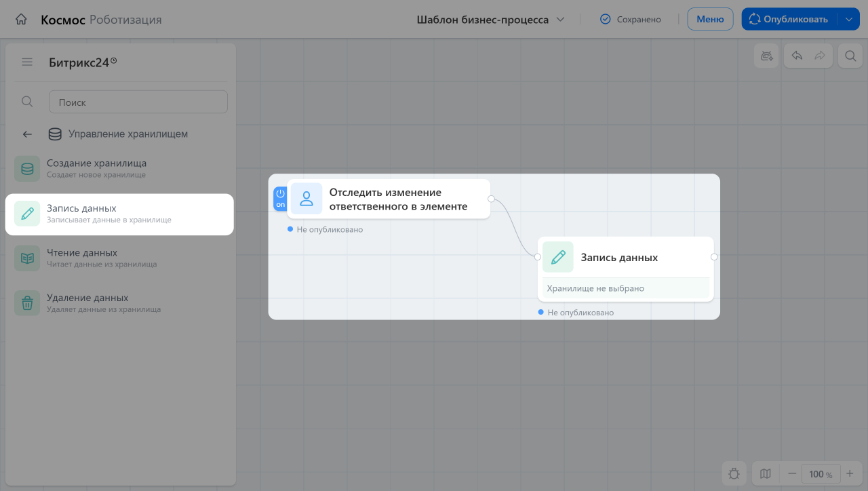Viewport: 868px width, 491px height.
Task: Expand the Шаблон бизнес-процесса dropdown
Action: [490, 20]
